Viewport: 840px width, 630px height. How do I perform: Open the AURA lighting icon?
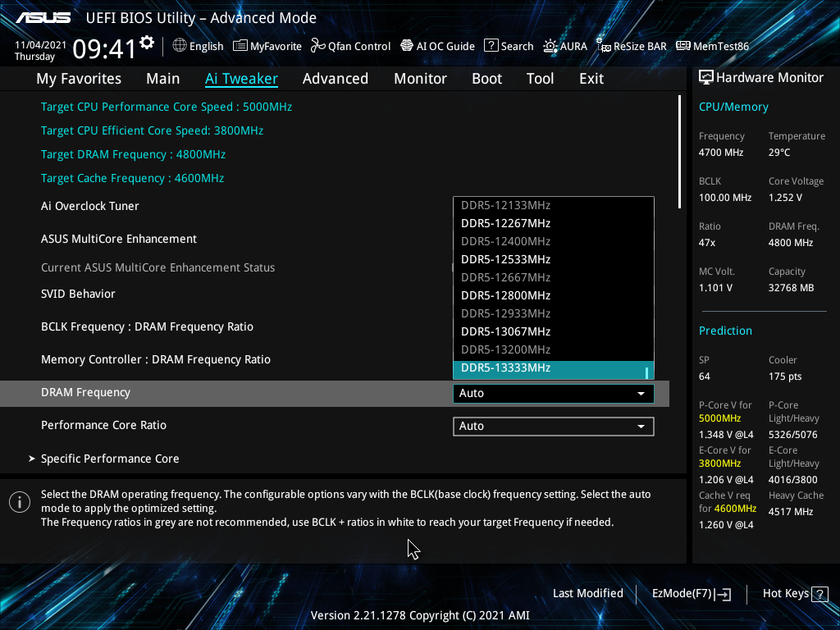pyautogui.click(x=550, y=46)
